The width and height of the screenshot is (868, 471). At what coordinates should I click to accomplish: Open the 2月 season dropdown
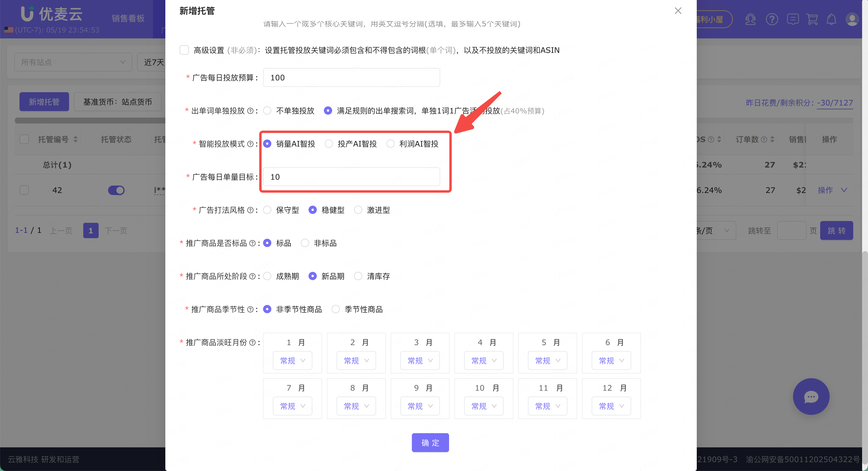(356, 361)
